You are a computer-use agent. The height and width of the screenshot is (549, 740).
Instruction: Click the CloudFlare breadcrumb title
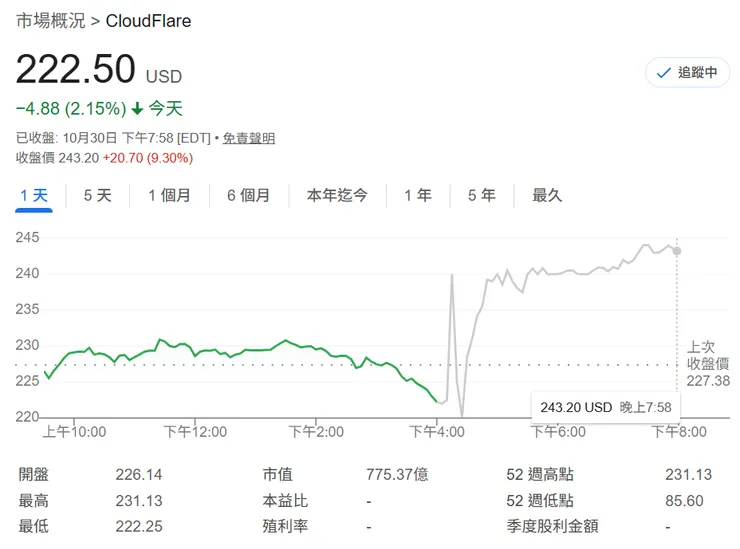pos(148,21)
